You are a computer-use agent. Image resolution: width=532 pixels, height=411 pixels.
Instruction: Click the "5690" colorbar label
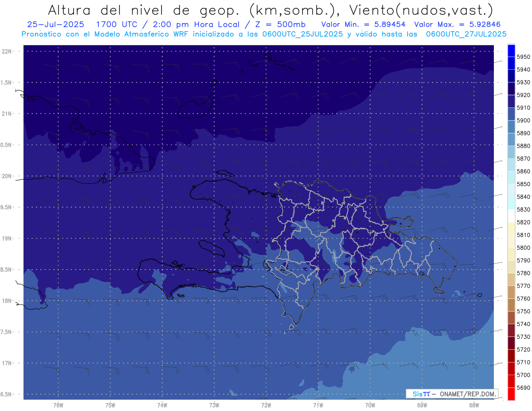click(524, 388)
